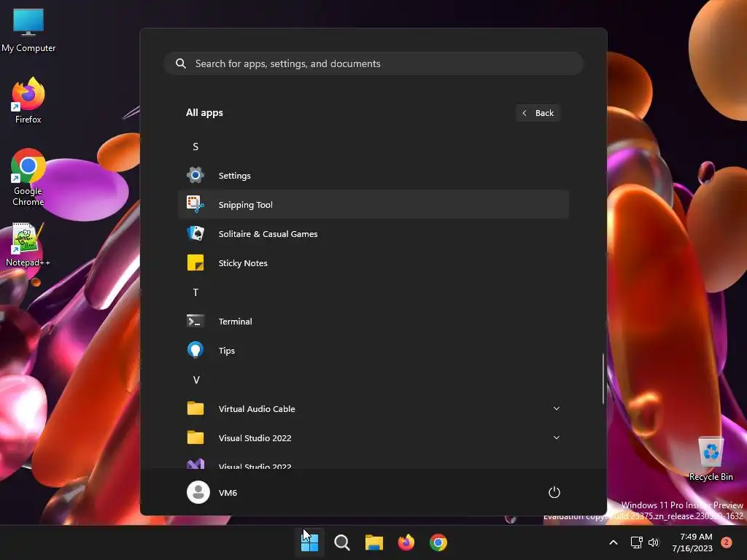
Task: Click the All apps list scrollbar thumb
Action: tap(603, 379)
